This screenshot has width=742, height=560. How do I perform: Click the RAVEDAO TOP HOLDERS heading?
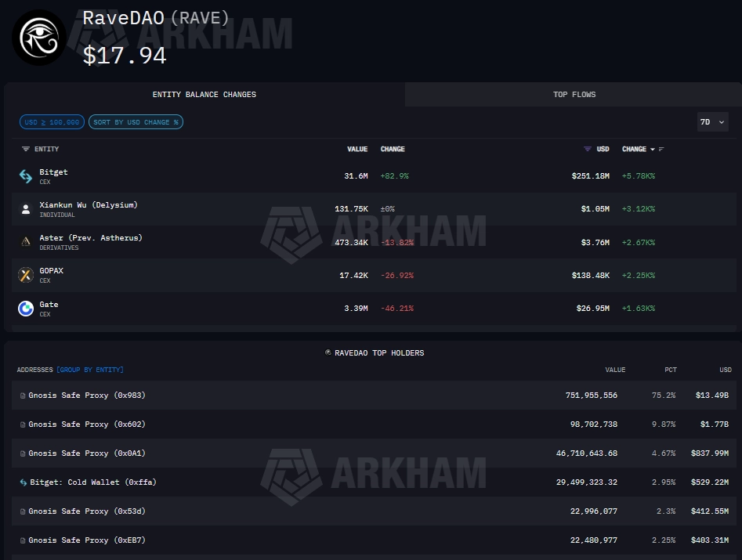click(x=379, y=352)
